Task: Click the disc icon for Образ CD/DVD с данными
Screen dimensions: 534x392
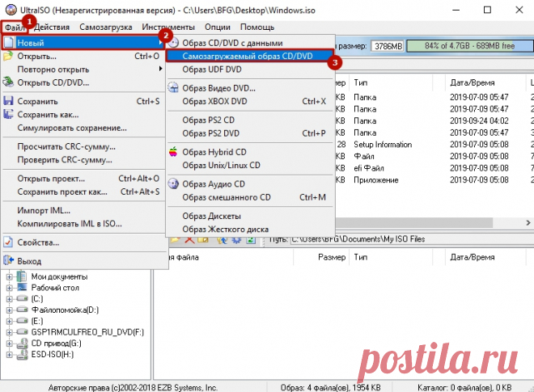Action: coord(174,43)
